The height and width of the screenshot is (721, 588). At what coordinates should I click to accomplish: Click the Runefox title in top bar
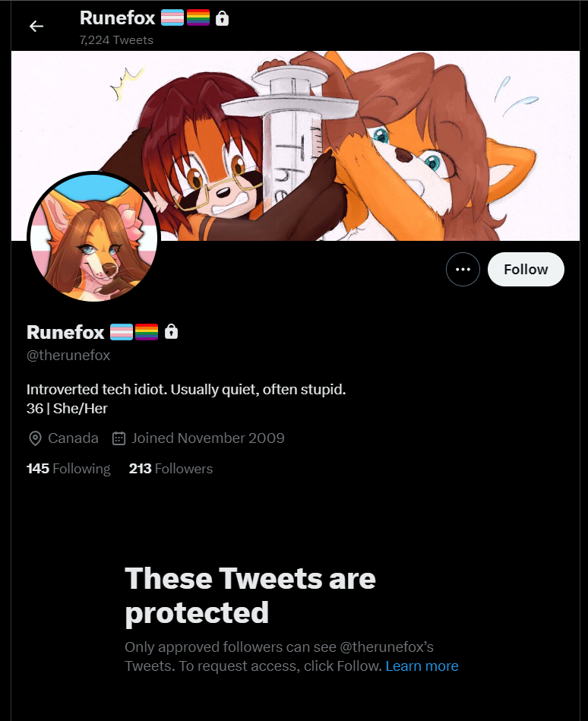[117, 18]
